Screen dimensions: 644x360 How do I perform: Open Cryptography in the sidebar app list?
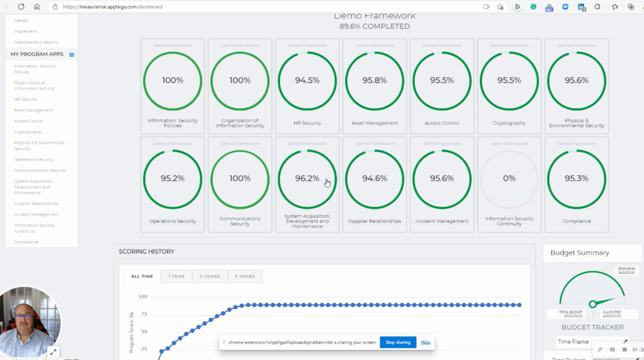pyautogui.click(x=28, y=132)
